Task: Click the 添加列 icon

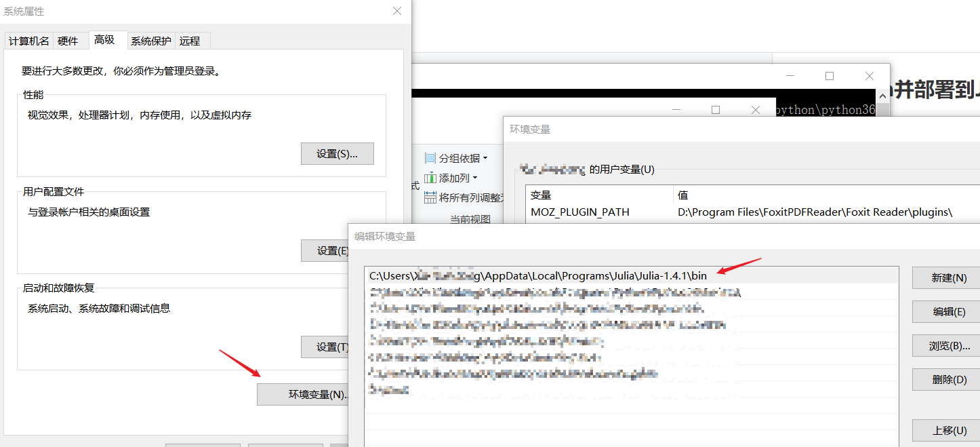Action: 430,178
